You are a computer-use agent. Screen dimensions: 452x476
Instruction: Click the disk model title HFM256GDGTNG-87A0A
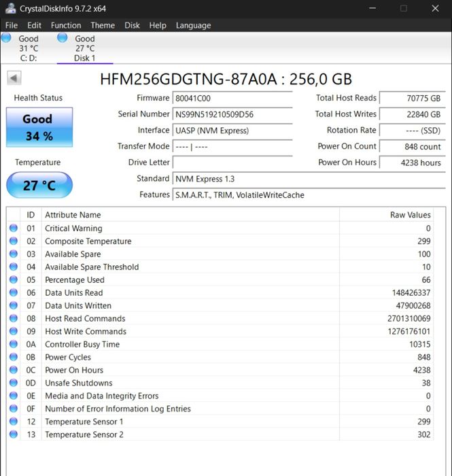(226, 79)
